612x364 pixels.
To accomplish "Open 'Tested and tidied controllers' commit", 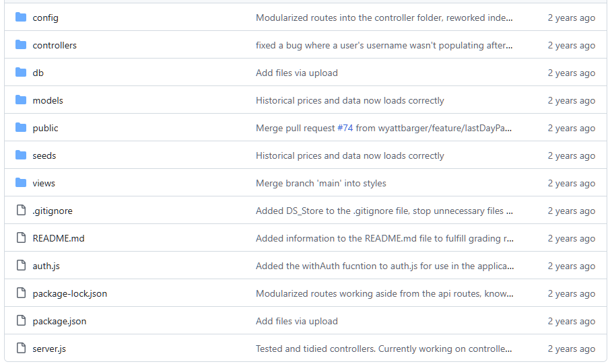I will click(384, 349).
